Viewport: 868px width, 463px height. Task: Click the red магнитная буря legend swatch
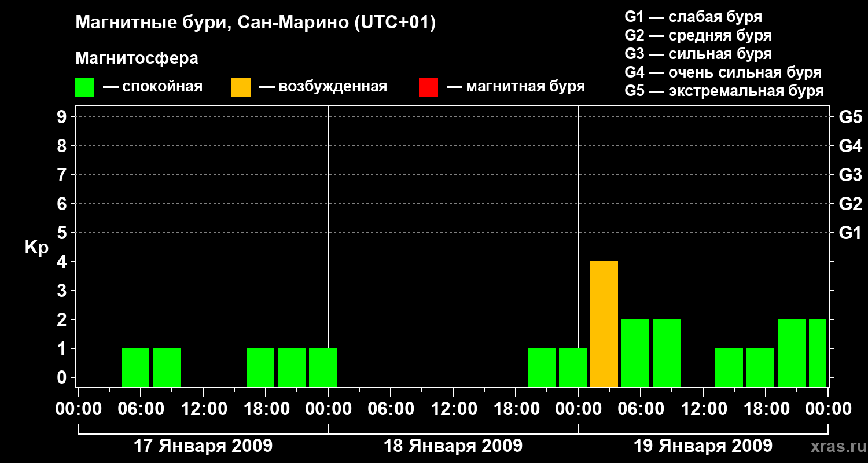[x=429, y=87]
